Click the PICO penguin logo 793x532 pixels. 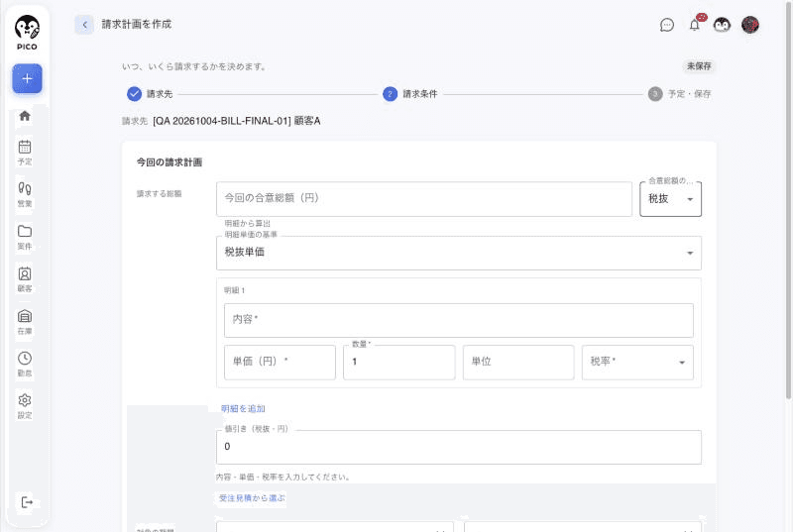pos(27,33)
